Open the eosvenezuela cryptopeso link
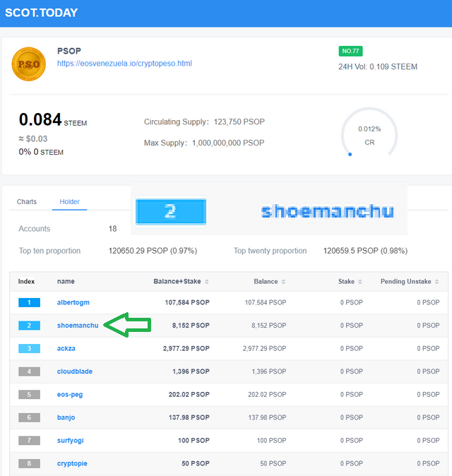Viewport: 452px width, 476px height. tap(124, 64)
